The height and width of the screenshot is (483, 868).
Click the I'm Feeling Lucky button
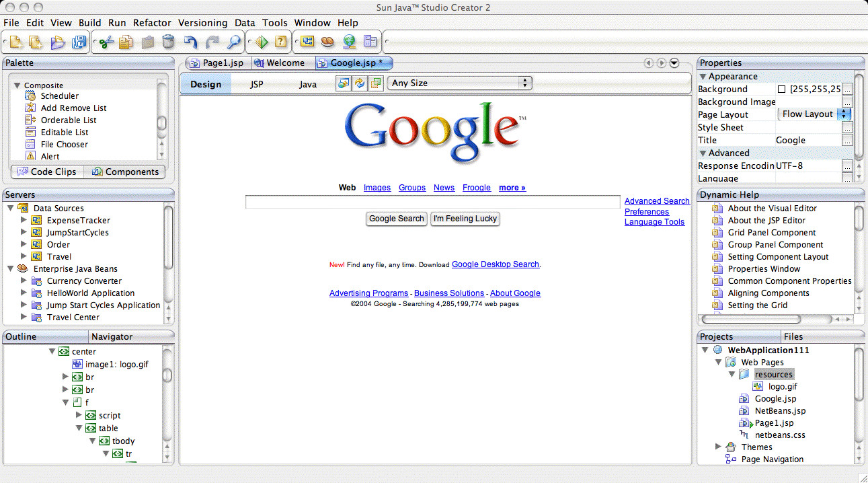coord(465,219)
